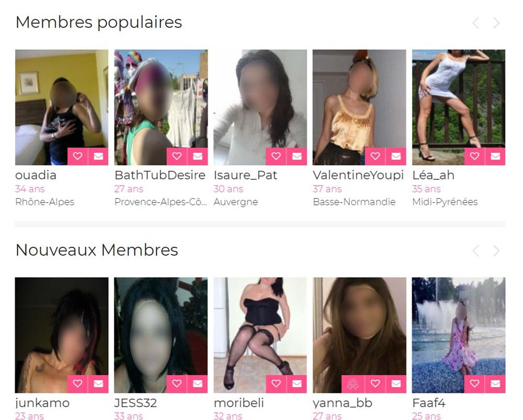The height and width of the screenshot is (420, 523).
Task: Click heart icon on Faaf4's photo
Action: (x=475, y=384)
